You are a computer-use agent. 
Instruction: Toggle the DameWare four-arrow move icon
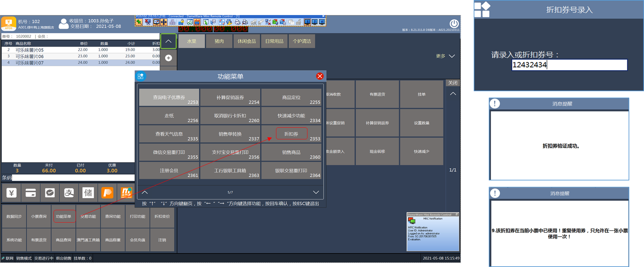point(164,22)
